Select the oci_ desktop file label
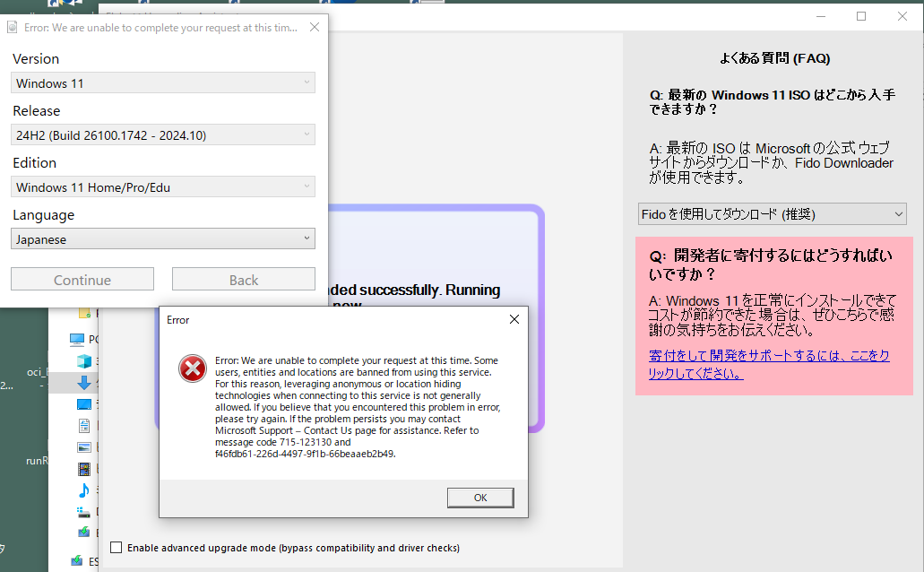Screen dimensions: 924x572 tap(37, 372)
